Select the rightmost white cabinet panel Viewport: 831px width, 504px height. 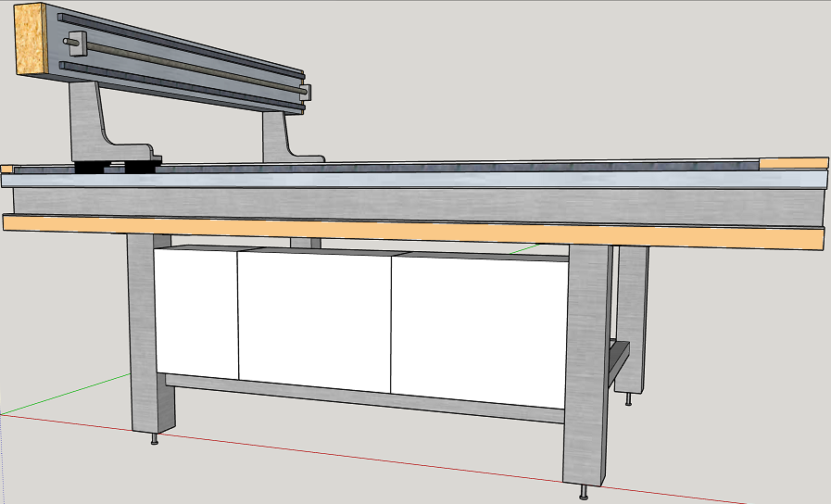[477, 329]
